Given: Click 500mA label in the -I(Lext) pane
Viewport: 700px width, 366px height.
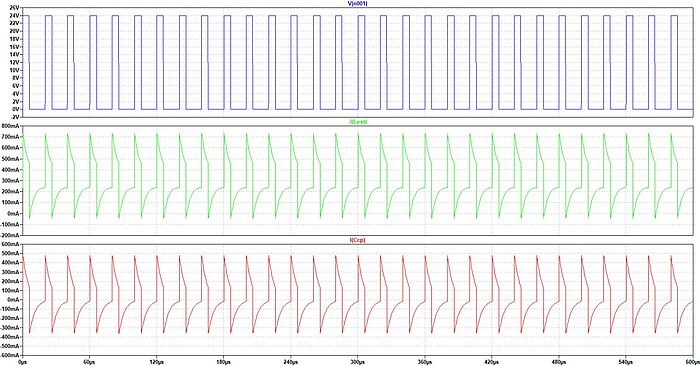Looking at the screenshot, I should 10,159.
